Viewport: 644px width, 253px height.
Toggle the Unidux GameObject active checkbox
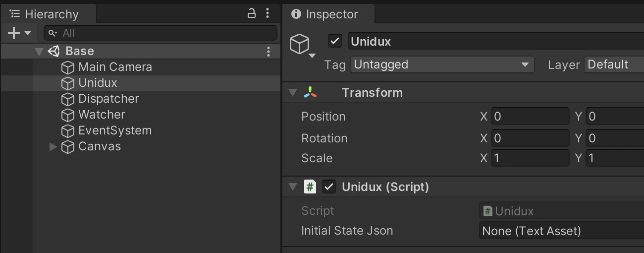335,41
